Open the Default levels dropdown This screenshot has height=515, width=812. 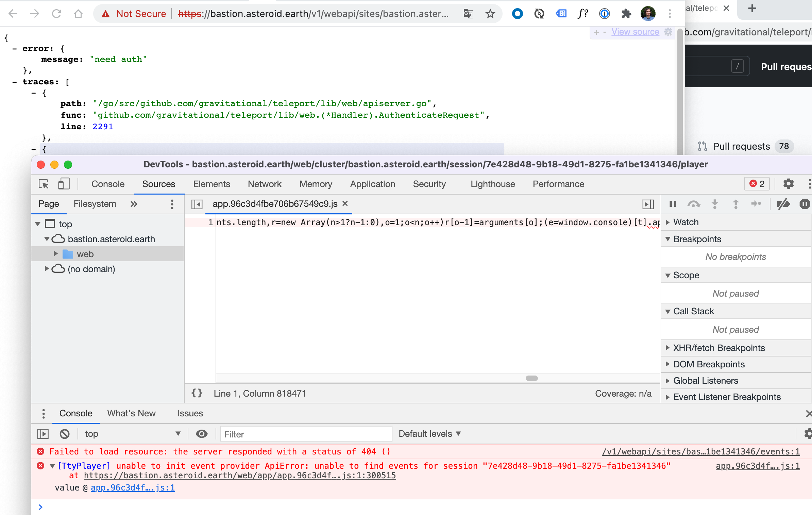click(x=430, y=434)
